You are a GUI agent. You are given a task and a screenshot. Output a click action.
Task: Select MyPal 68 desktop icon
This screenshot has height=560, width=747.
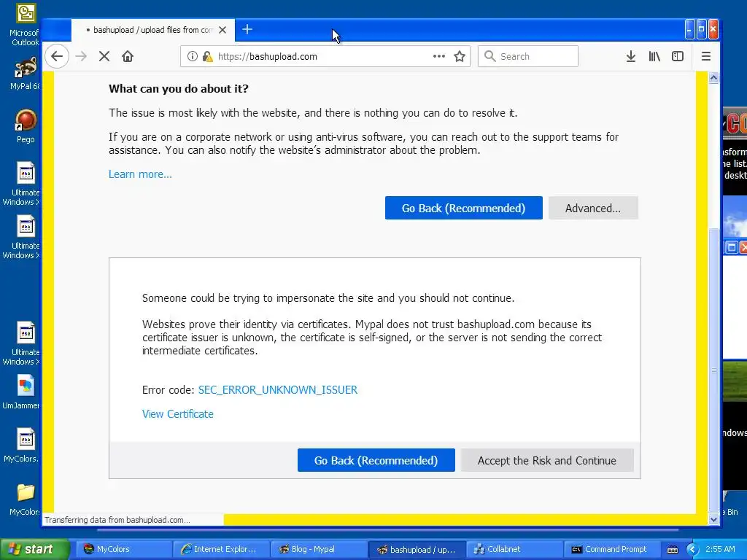[25, 74]
